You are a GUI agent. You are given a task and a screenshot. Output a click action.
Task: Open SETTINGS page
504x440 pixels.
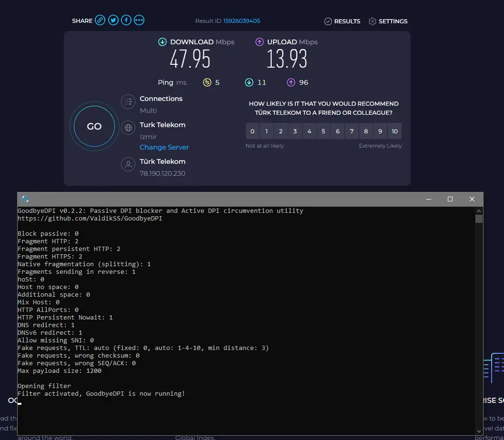pyautogui.click(x=388, y=21)
